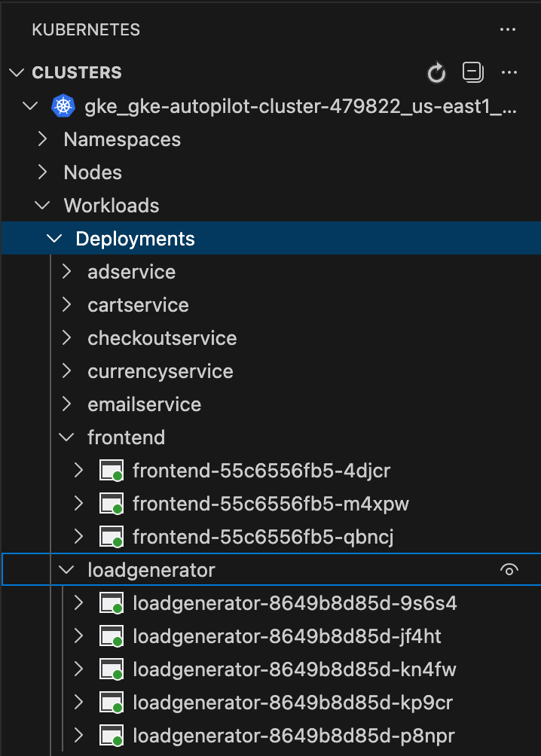Expand the emailservice deployment
The height and width of the screenshot is (756, 541).
pyautogui.click(x=67, y=404)
